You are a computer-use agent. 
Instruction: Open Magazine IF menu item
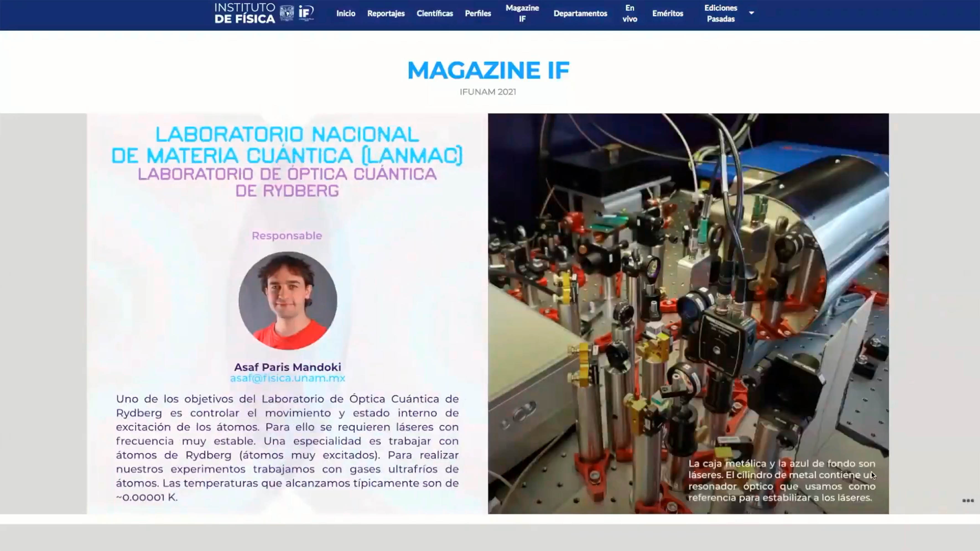(522, 13)
